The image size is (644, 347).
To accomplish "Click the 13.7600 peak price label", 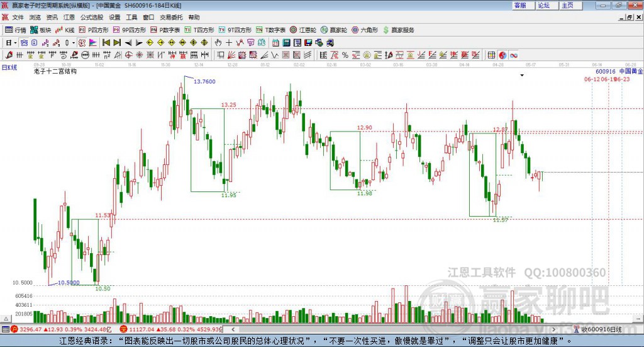I will [204, 81].
